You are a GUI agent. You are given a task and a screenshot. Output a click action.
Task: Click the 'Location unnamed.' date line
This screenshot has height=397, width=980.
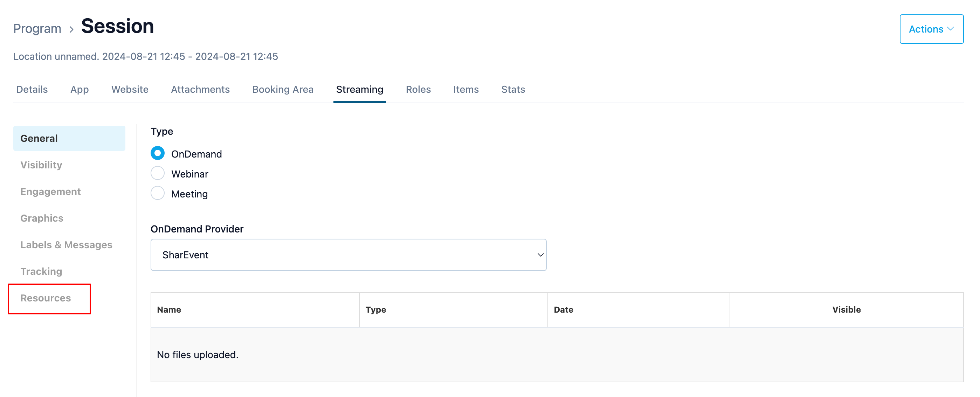click(145, 56)
